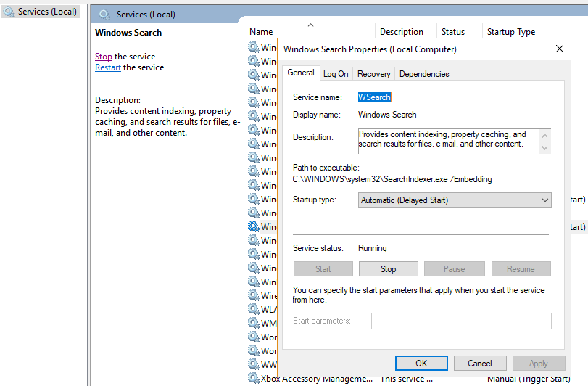Click the gear icon beside the 'WM' service
The image size is (588, 386).
(254, 323)
